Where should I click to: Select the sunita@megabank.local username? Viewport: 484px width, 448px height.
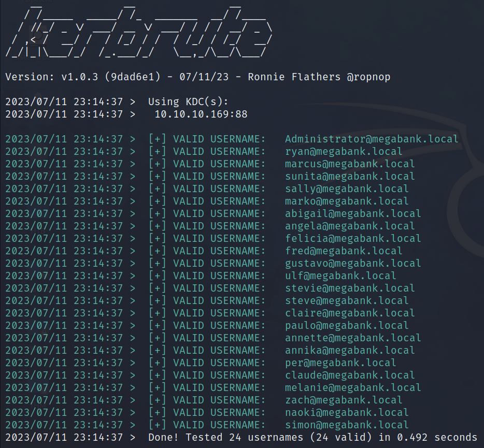[x=349, y=176]
